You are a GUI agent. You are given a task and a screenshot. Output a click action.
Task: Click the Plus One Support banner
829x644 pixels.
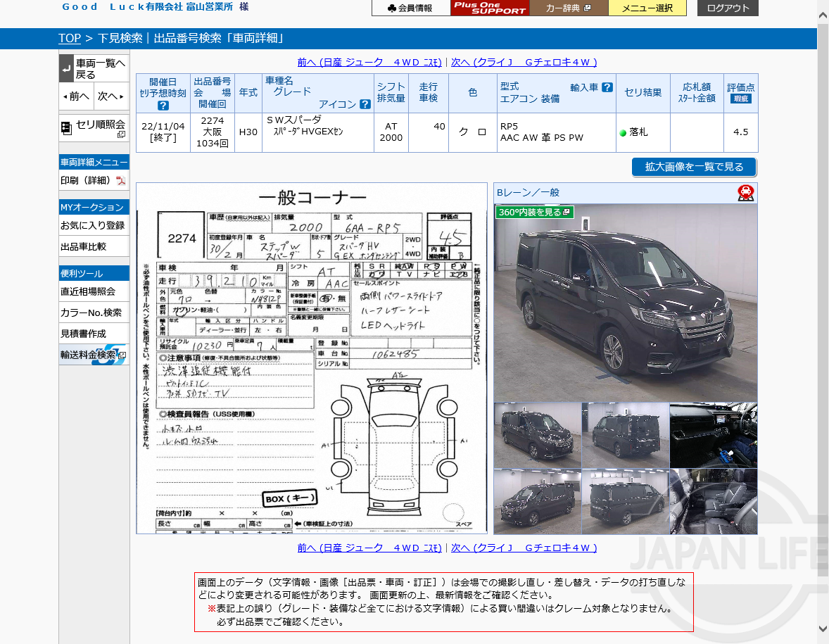click(x=490, y=8)
